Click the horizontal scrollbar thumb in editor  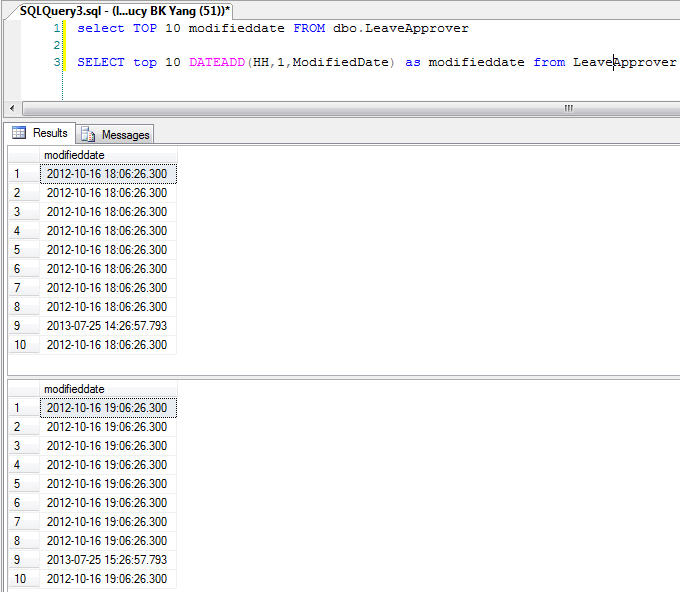tap(351, 108)
